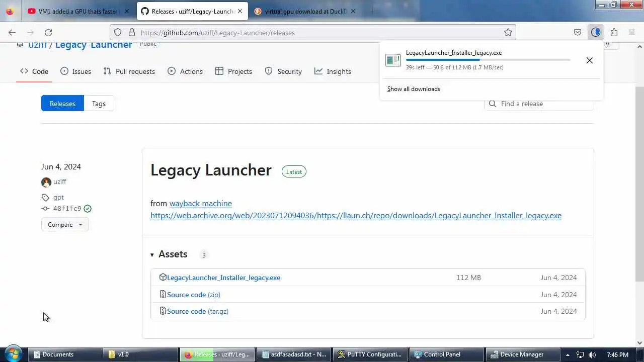Reload the current page
644x362 pixels.
pyautogui.click(x=48, y=33)
